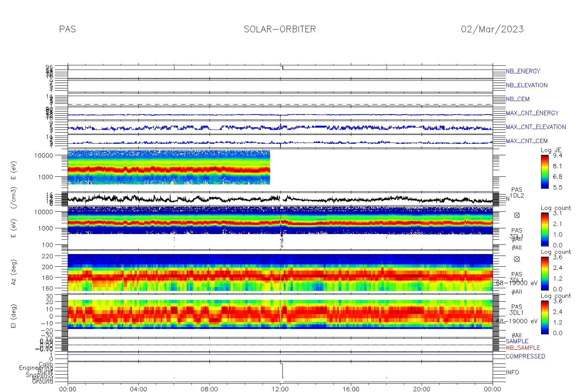Click the circled-cross symbol next to the azimuth panel

[517, 259]
